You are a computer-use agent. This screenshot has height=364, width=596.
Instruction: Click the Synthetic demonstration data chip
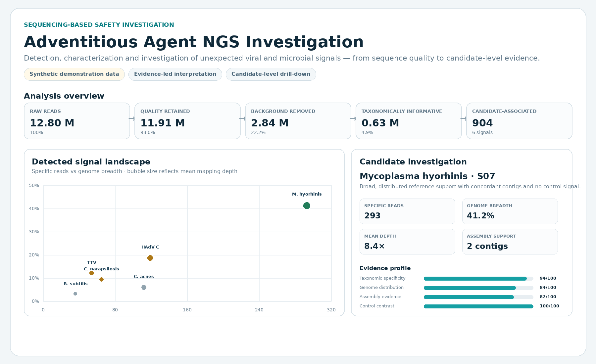coord(74,74)
